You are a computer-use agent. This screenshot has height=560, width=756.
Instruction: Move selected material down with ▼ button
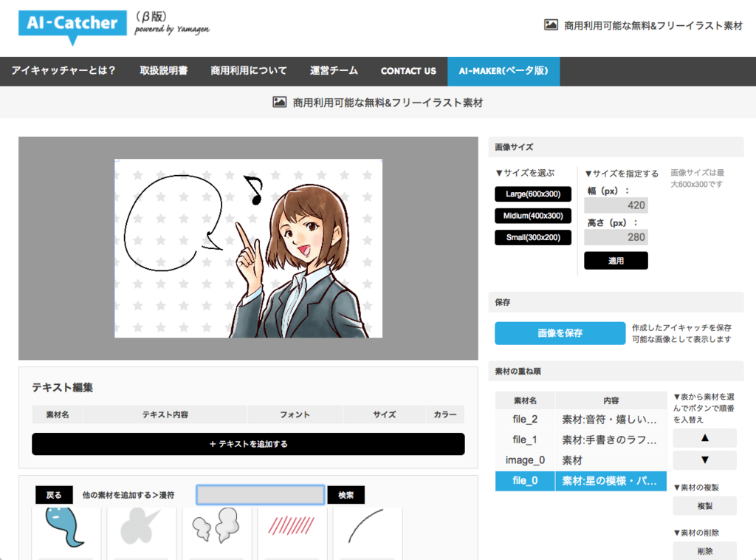coord(704,460)
